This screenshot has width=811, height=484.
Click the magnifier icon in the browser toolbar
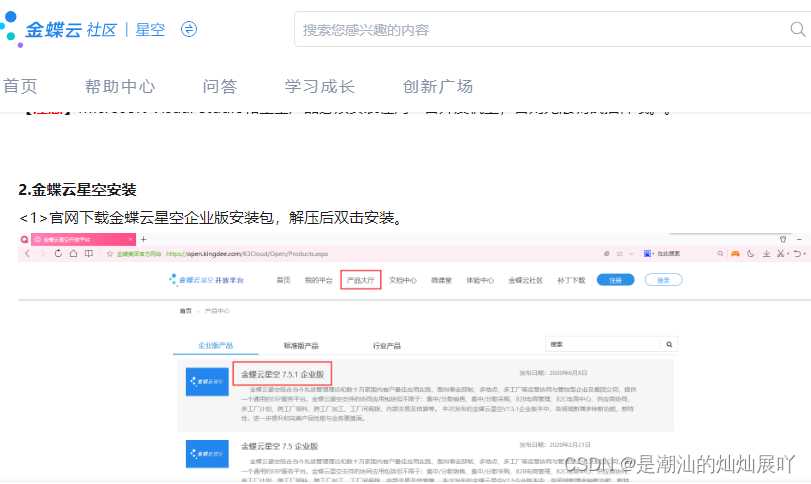(720, 254)
